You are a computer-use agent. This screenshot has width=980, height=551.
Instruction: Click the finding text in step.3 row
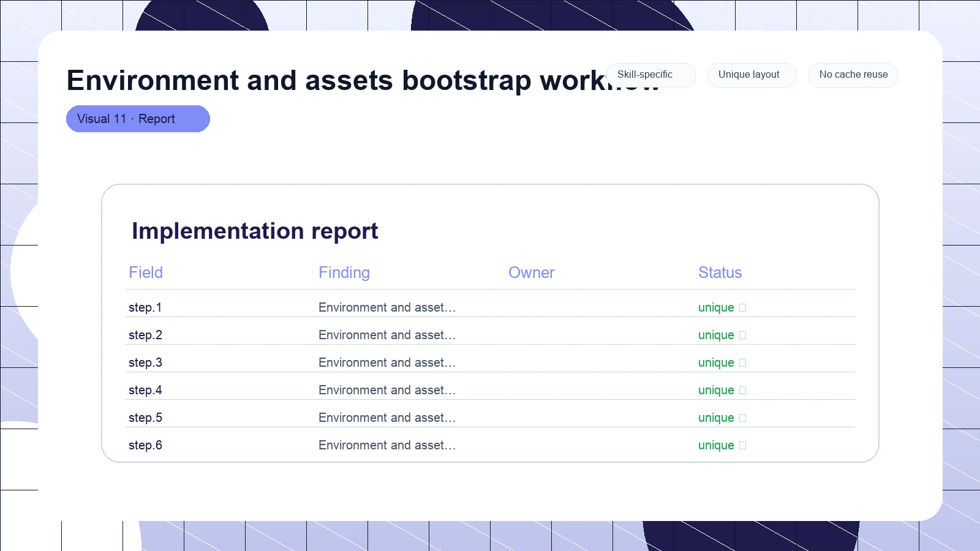click(x=387, y=362)
